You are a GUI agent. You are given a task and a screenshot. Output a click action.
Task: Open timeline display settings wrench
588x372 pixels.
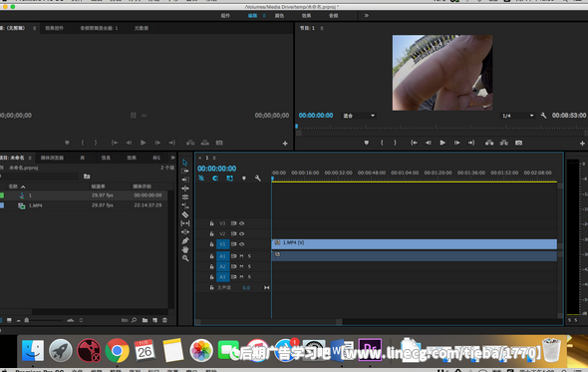click(258, 179)
